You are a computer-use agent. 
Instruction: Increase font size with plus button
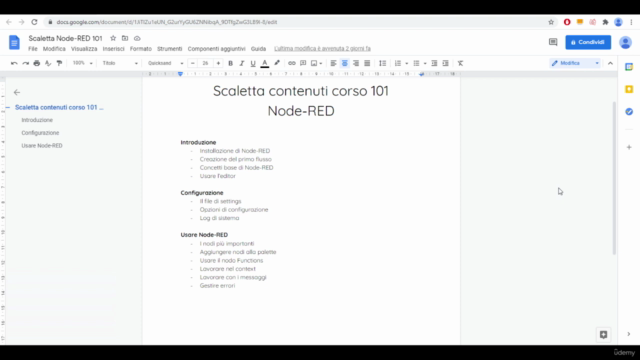point(218,63)
